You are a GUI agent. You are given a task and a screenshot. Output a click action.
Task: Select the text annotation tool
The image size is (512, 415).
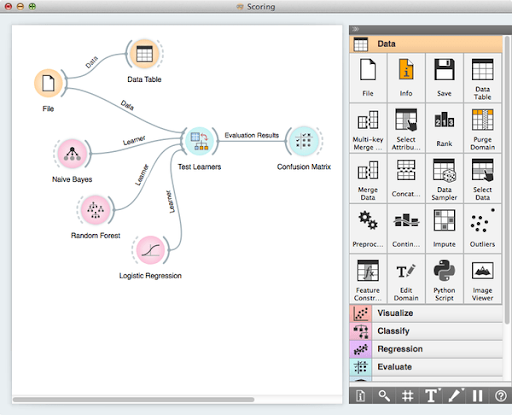(431, 396)
